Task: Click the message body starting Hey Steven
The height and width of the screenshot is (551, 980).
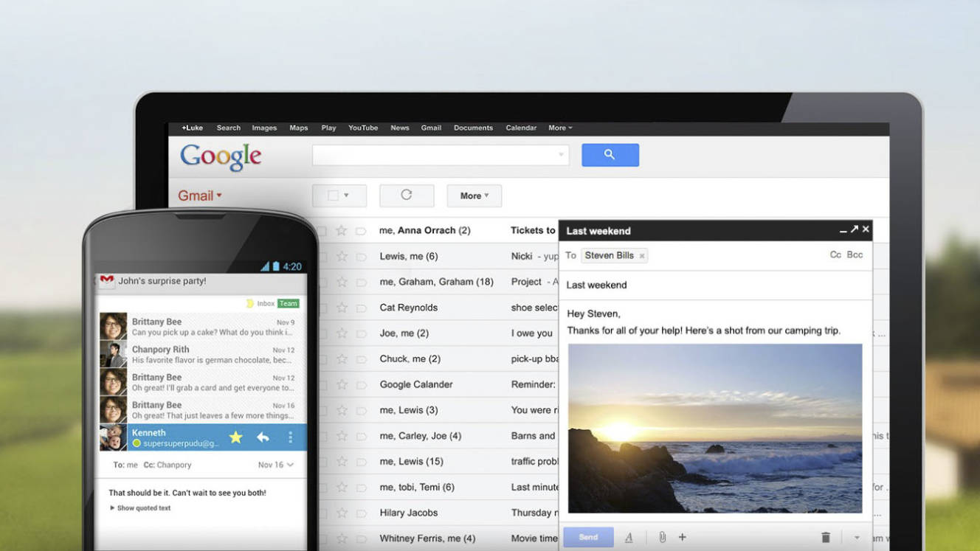Action: 703,322
